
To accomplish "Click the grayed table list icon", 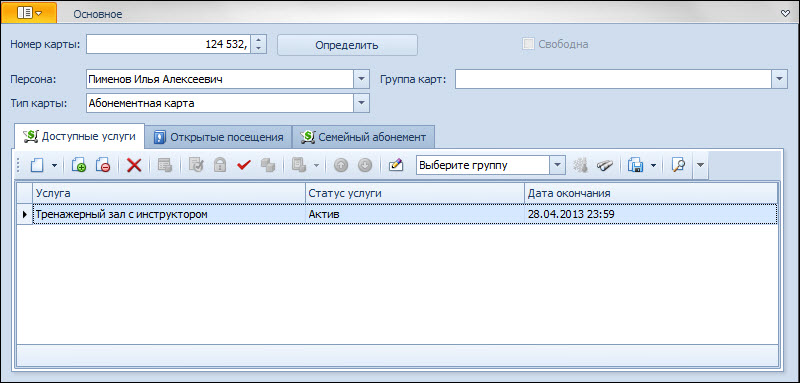I will [x=165, y=165].
